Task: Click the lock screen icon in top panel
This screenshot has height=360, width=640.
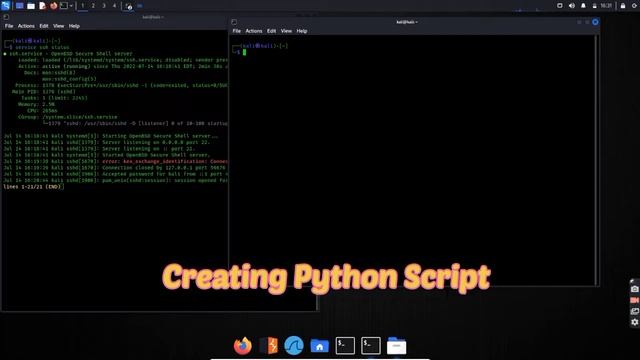Action: coord(623,6)
